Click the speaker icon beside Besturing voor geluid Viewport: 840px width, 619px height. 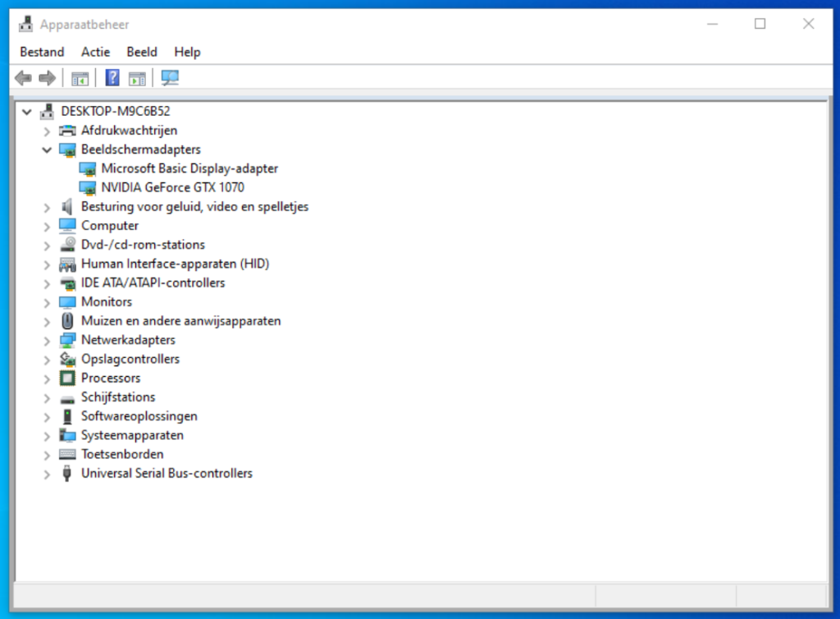[x=67, y=206]
